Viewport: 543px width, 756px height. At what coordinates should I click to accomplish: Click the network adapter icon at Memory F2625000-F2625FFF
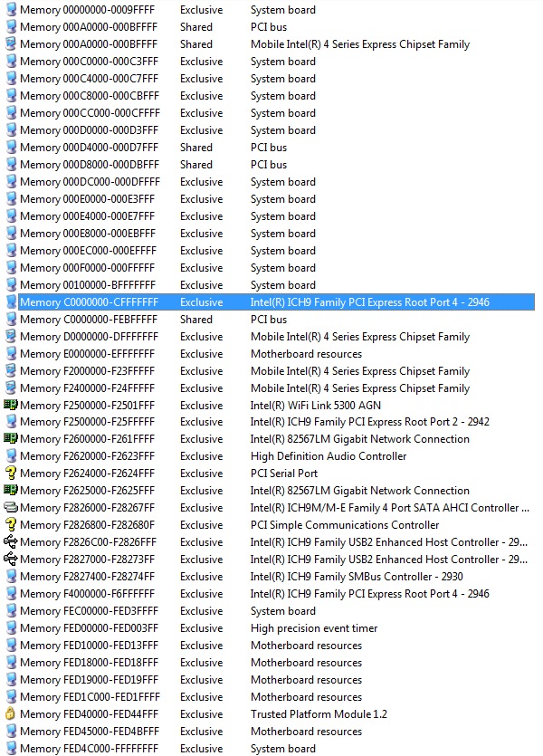(x=11, y=491)
